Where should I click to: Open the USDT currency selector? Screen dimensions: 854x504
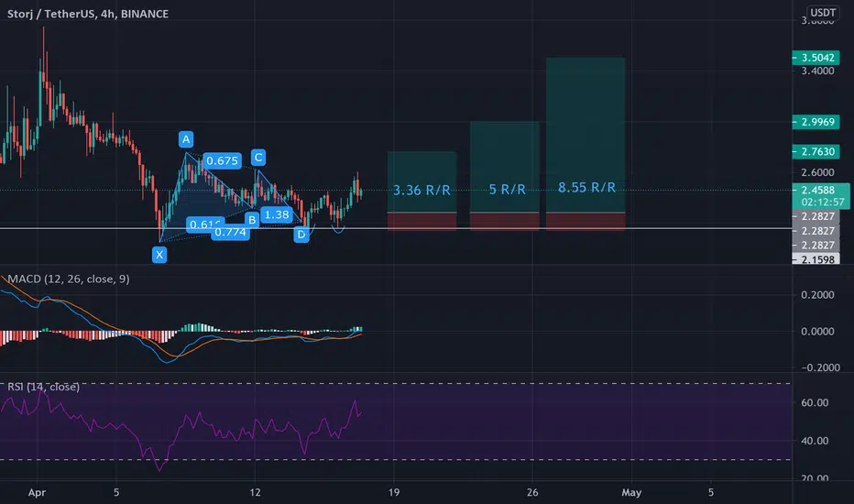click(823, 12)
